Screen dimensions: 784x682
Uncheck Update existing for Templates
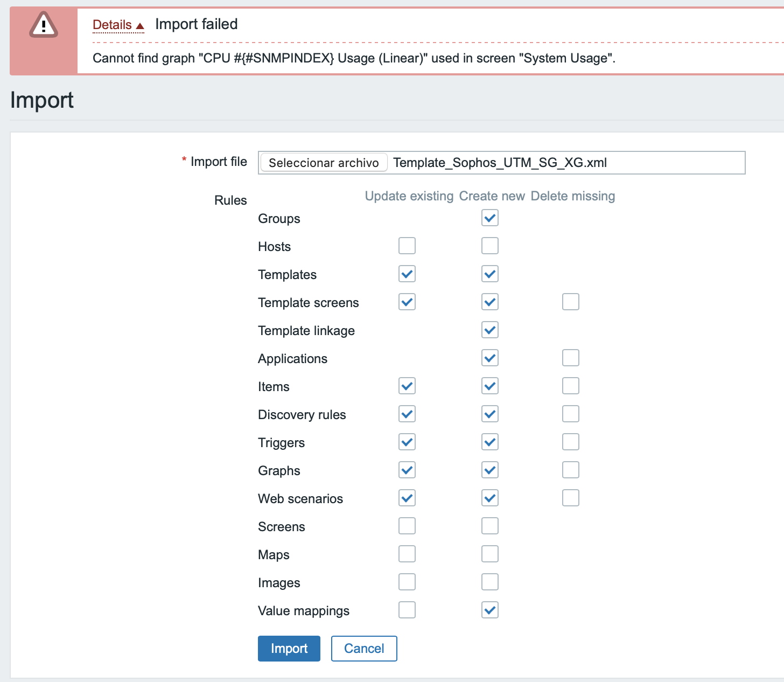[407, 274]
